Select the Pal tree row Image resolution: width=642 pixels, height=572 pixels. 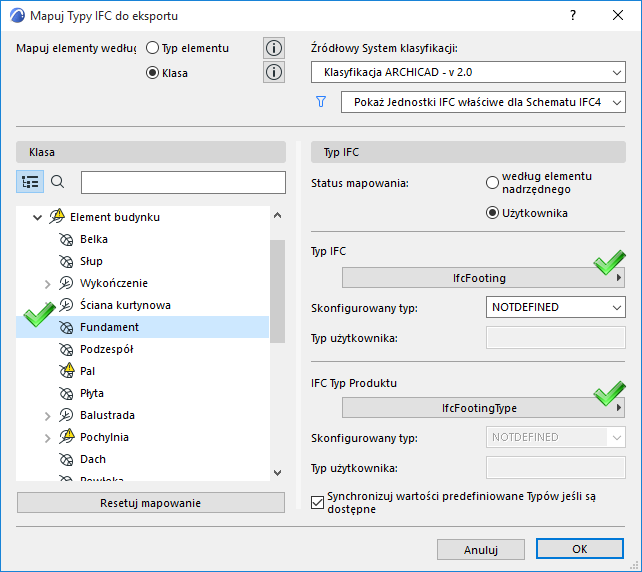click(142, 371)
